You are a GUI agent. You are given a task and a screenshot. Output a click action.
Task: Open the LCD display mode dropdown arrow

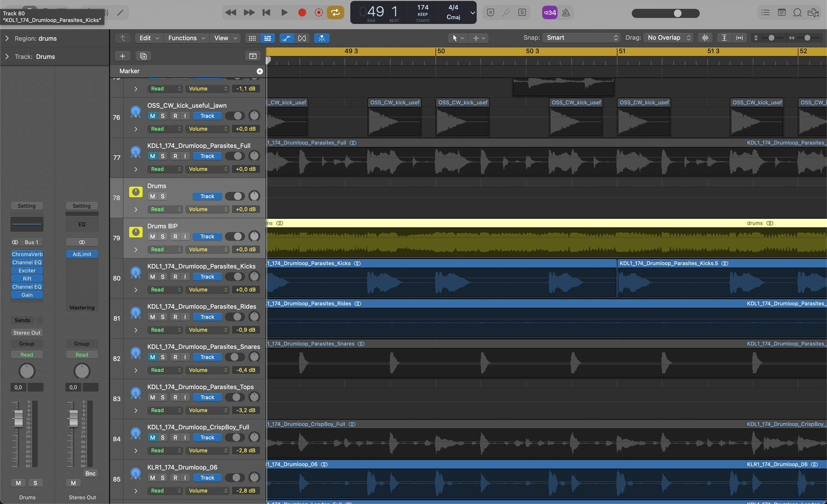[472, 13]
